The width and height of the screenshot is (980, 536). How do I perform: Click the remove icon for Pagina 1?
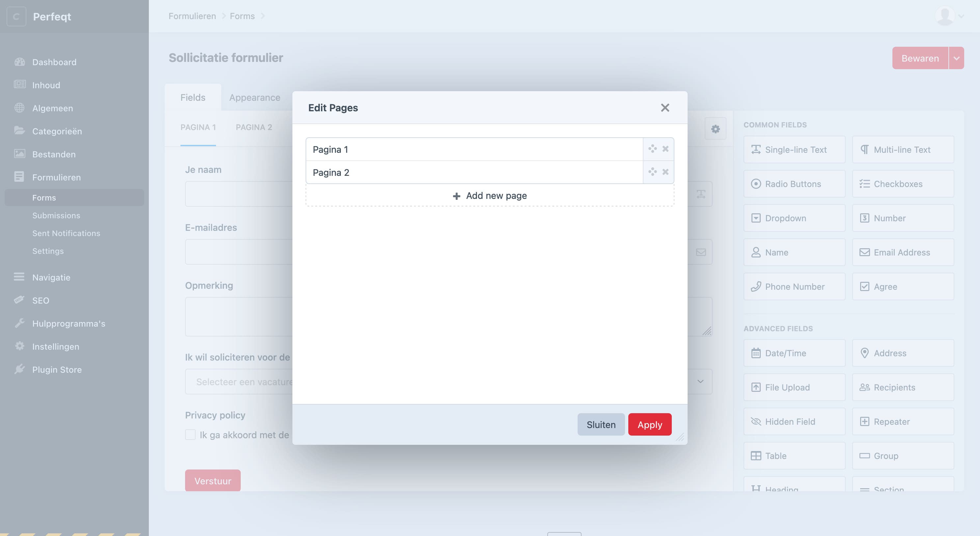pyautogui.click(x=665, y=148)
